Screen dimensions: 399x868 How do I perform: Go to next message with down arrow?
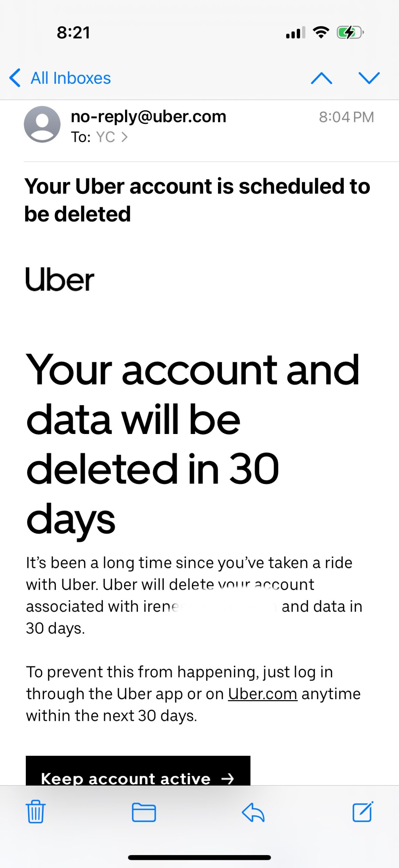click(x=369, y=78)
